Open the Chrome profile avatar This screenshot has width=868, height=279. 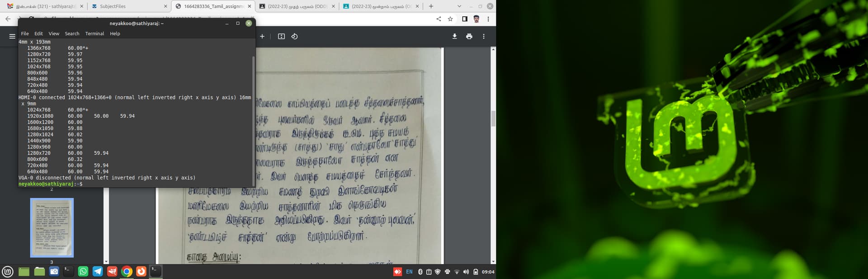[476, 19]
